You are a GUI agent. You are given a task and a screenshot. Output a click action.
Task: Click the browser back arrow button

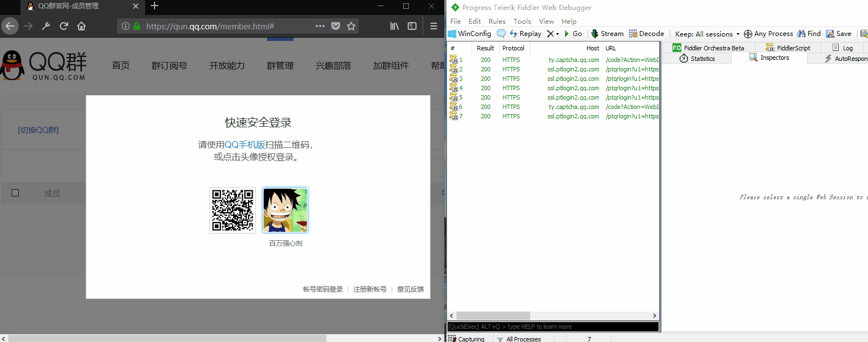[10, 26]
